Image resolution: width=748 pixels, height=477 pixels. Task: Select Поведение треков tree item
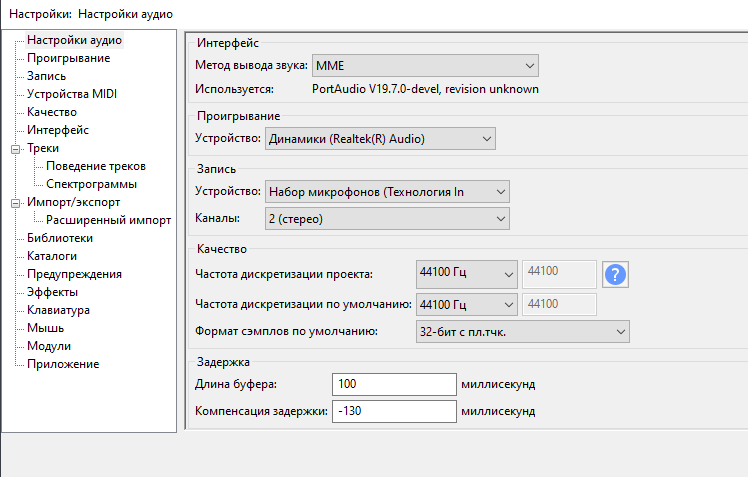click(96, 166)
